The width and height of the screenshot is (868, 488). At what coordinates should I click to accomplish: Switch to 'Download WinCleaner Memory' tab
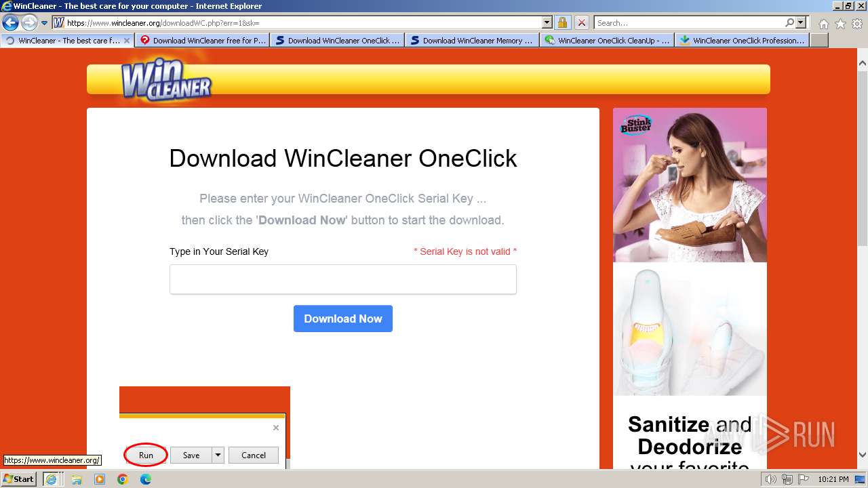tap(472, 41)
